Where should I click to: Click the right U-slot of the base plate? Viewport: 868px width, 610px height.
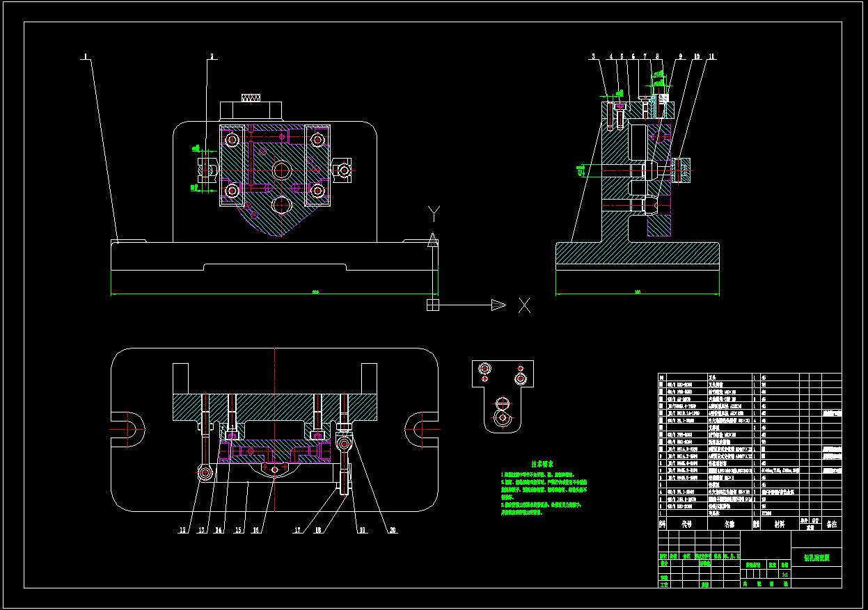(423, 431)
